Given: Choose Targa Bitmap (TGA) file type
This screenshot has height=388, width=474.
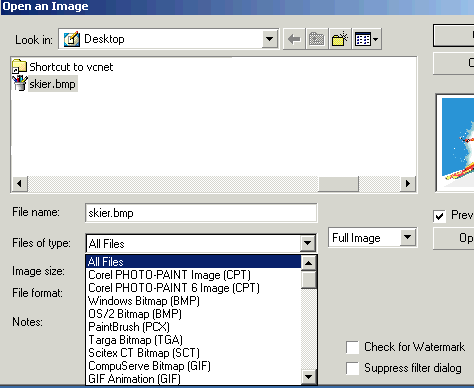Looking at the screenshot, I should [194, 340].
